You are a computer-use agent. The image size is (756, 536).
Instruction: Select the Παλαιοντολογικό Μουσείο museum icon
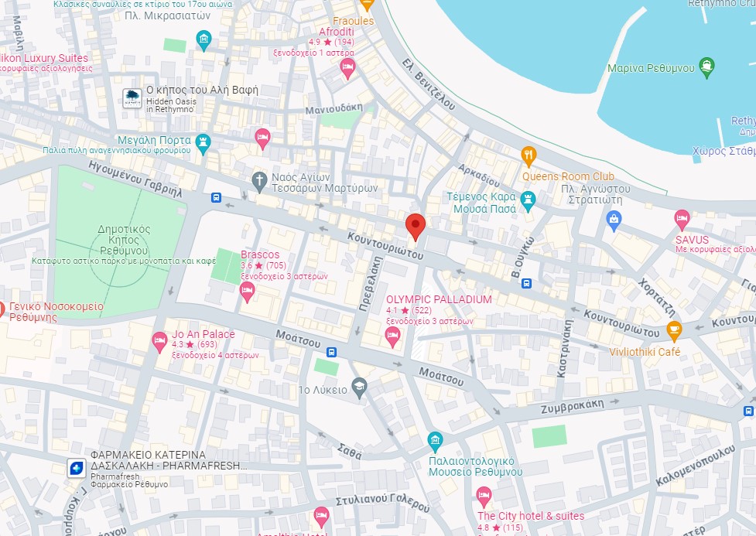435,442
